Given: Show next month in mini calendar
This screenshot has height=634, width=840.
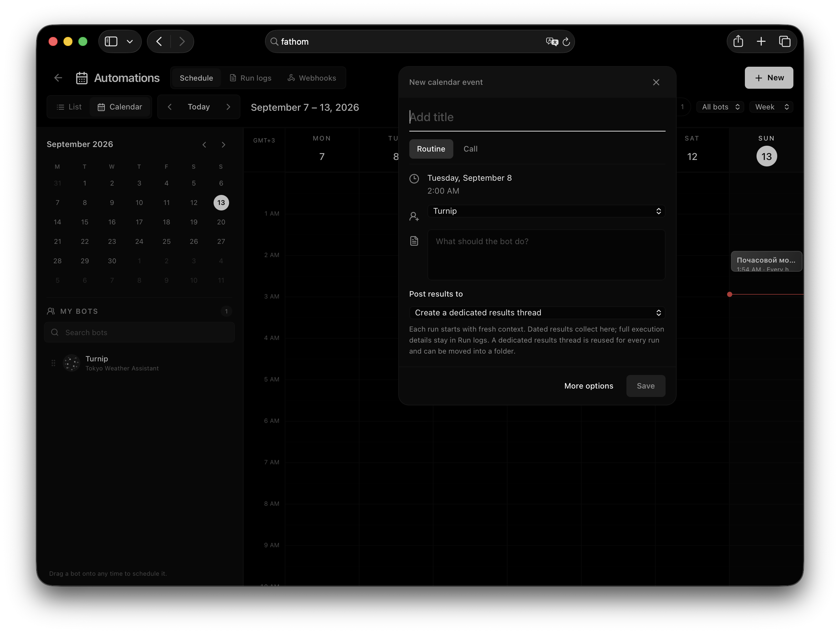Looking at the screenshot, I should click(x=223, y=145).
